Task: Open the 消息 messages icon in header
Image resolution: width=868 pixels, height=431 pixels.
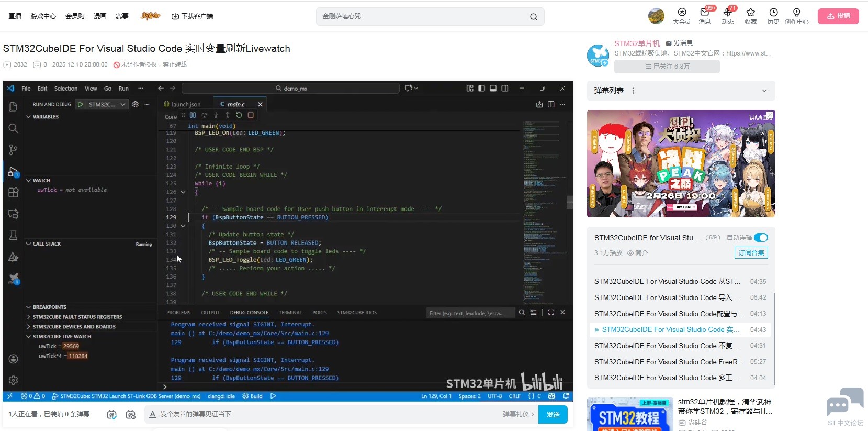Action: click(704, 16)
